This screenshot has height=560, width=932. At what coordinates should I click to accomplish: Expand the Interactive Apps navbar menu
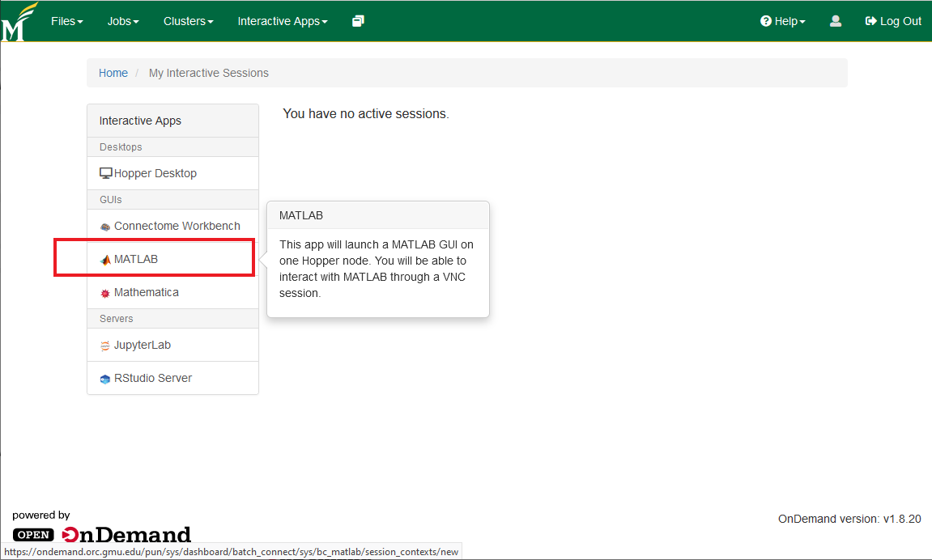click(283, 21)
